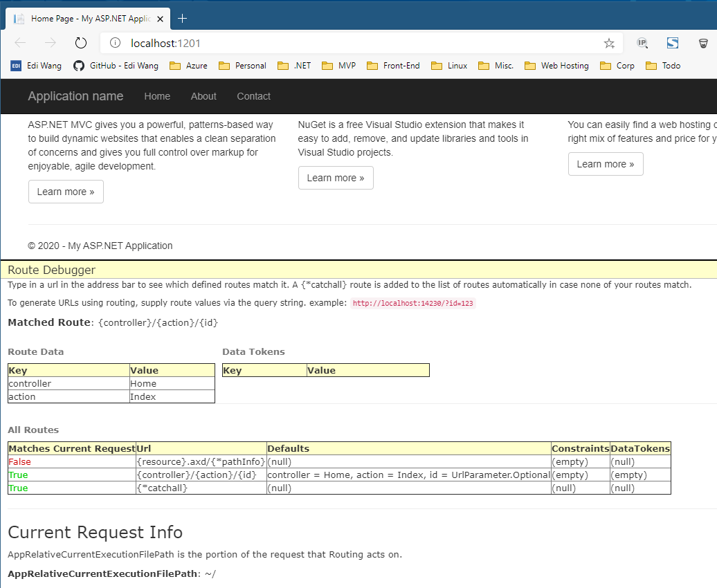
Task: Click the 'Current Request Info' heading
Action: pyautogui.click(x=95, y=532)
